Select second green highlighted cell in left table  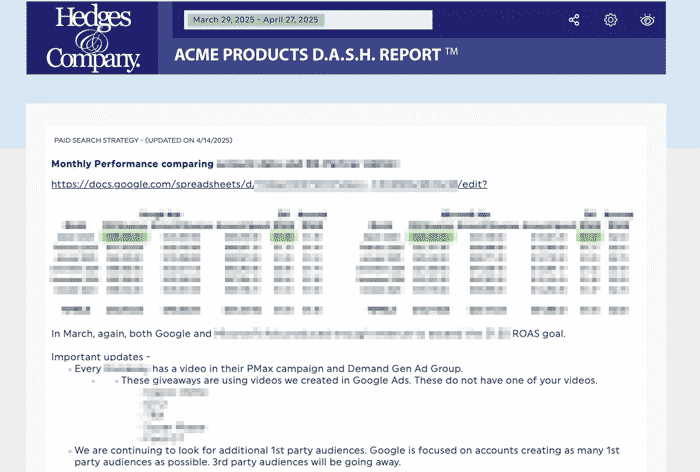[284, 238]
